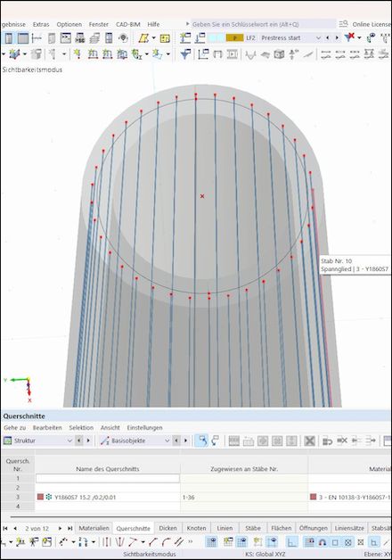
Task: Click the red material swatch for EN 10138-3
Action: (314, 497)
